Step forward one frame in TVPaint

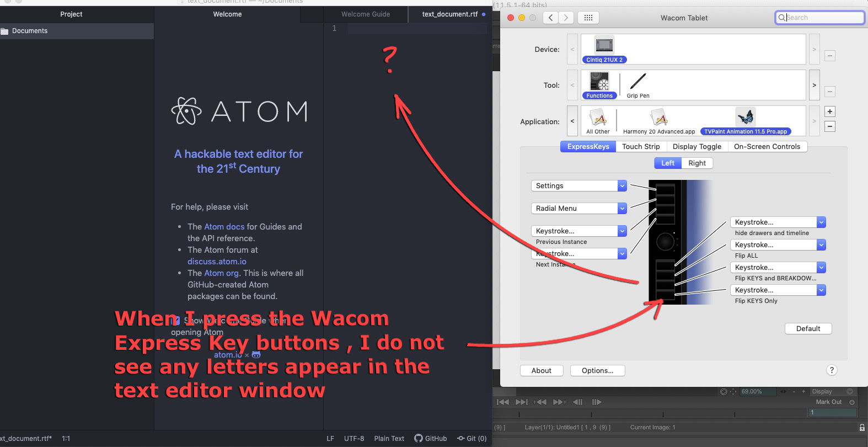[x=597, y=402]
